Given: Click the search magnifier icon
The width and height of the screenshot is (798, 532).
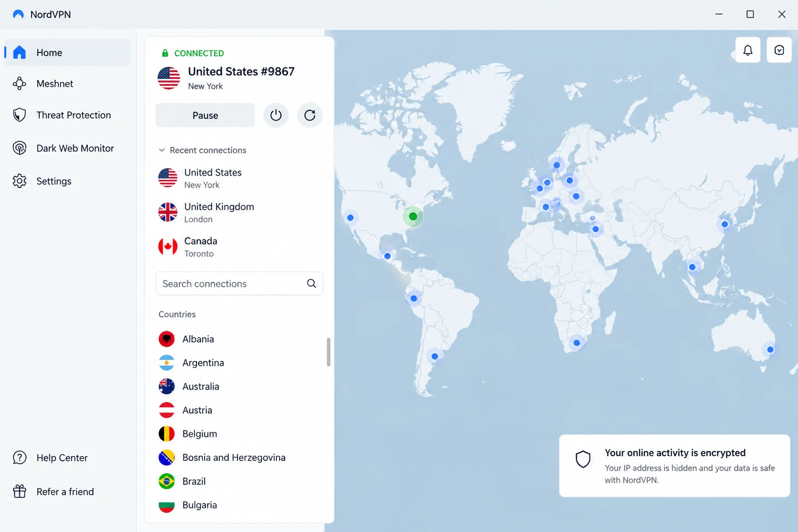Looking at the screenshot, I should [x=311, y=284].
